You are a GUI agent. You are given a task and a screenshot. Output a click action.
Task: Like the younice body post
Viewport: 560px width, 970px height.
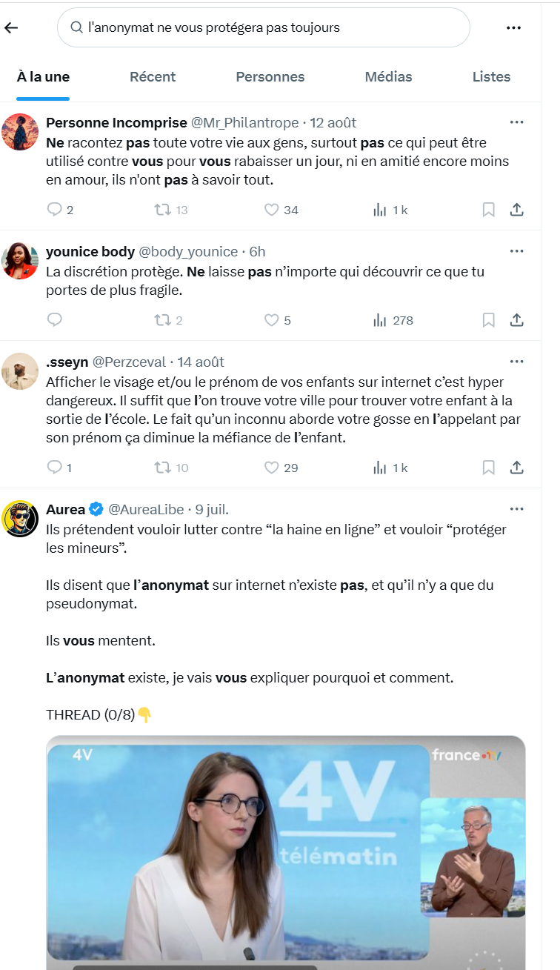pos(272,320)
